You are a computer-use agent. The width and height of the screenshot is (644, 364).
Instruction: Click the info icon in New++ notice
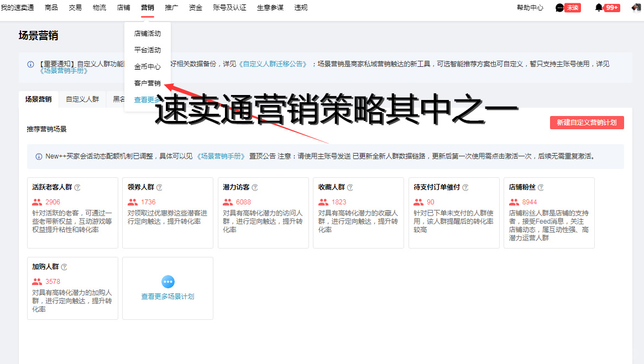(x=39, y=156)
